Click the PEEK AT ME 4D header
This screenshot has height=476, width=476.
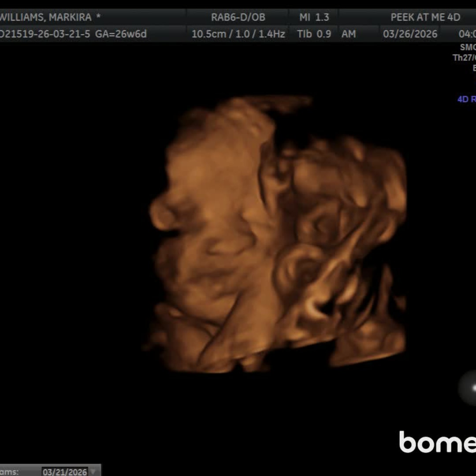(x=425, y=17)
